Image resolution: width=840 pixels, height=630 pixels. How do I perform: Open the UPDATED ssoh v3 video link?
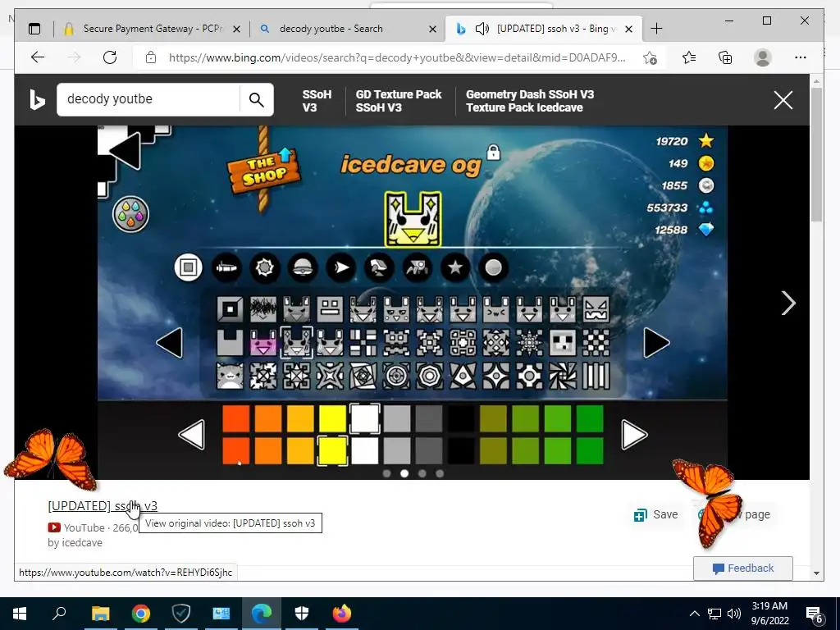(103, 505)
